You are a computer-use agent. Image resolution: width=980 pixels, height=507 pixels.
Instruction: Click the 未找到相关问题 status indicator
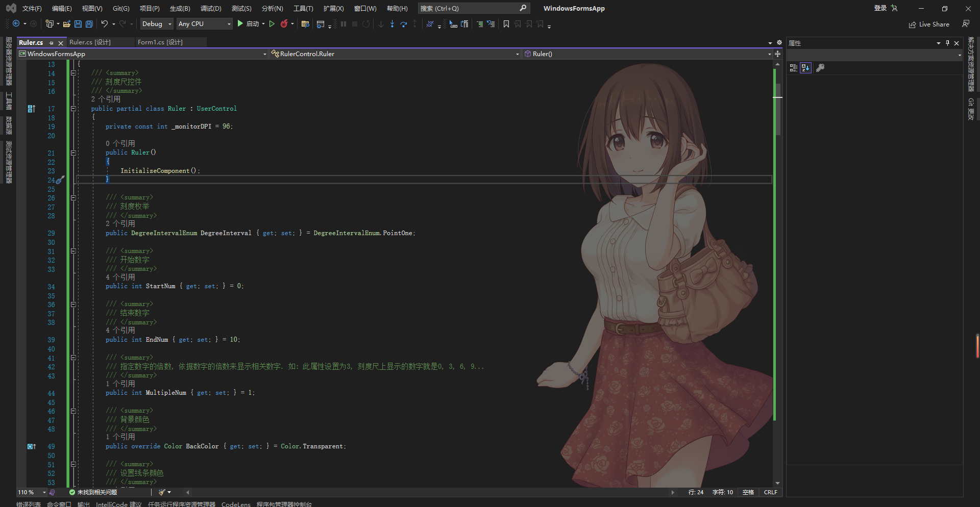(x=93, y=492)
